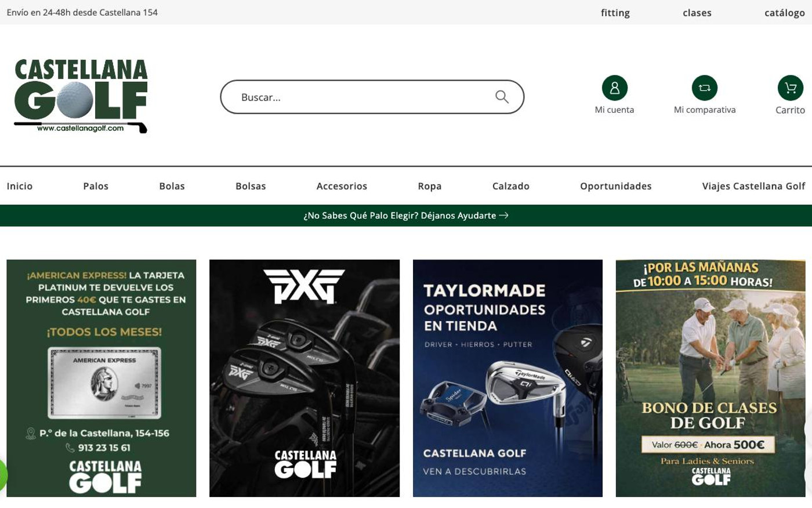Open the Carrito shopping cart icon
Viewport: 812px width, 508px height.
coord(790,88)
